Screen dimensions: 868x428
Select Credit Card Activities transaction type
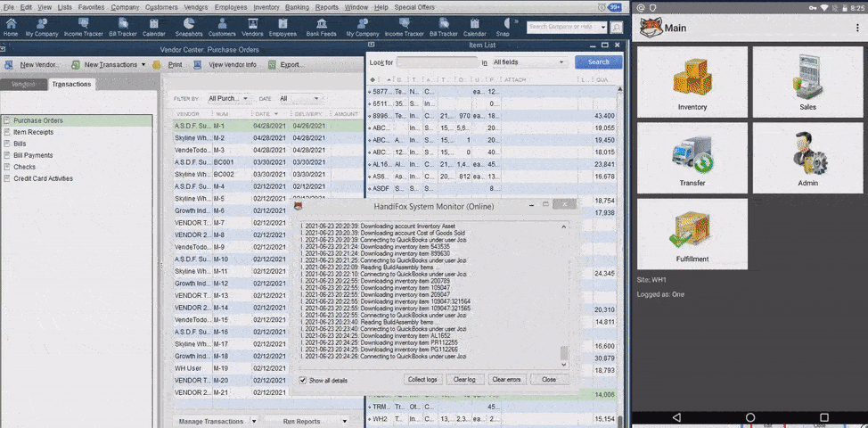[77, 179]
